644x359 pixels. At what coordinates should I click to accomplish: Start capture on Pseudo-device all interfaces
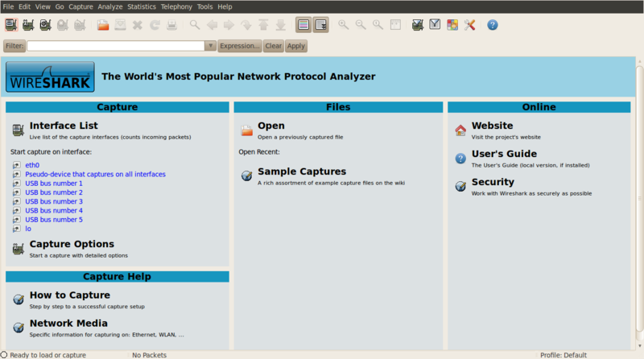(95, 174)
